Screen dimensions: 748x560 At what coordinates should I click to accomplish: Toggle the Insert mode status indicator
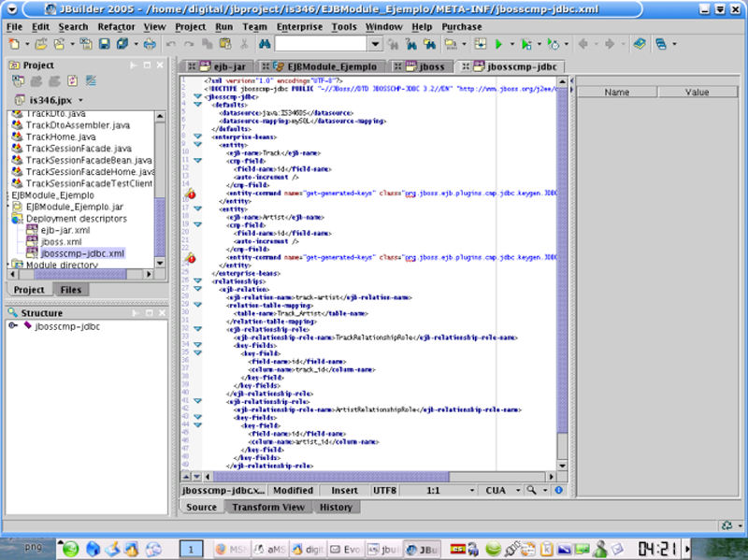[x=344, y=490]
